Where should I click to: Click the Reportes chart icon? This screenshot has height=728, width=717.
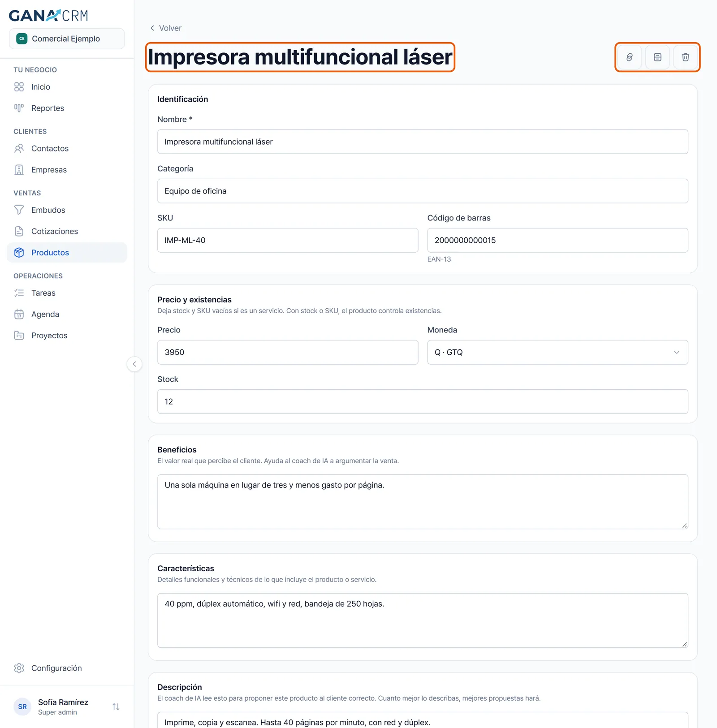click(x=19, y=108)
